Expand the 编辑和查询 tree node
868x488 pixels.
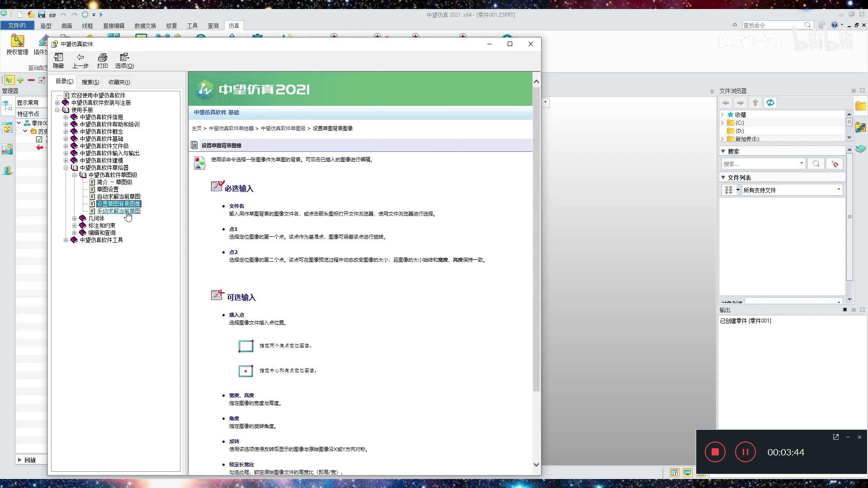click(x=75, y=233)
